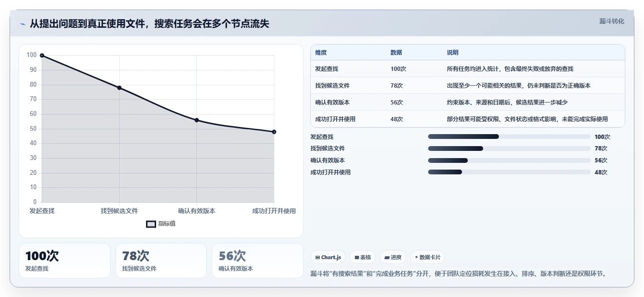Open the 78次 找到候选文件 data card

click(161, 261)
